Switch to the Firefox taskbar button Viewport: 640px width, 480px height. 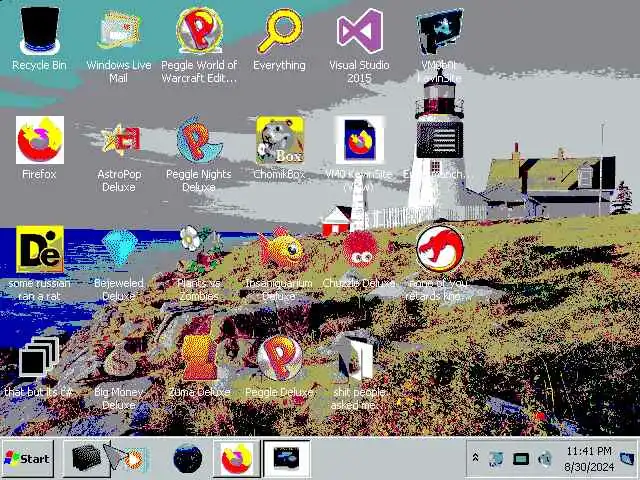(x=237, y=458)
